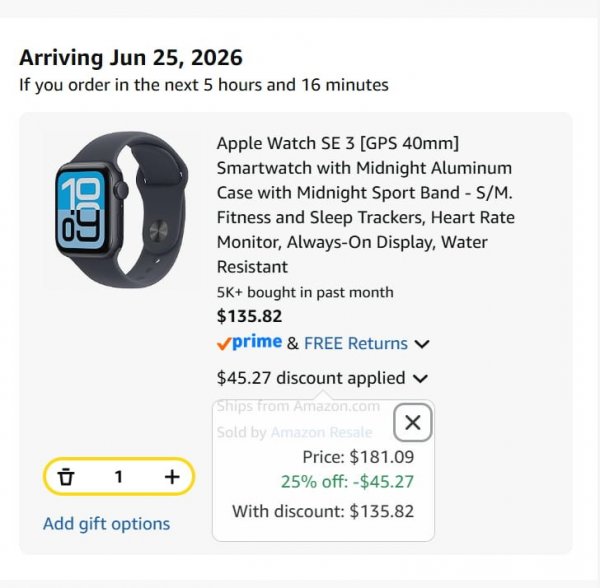The image size is (600, 588).
Task: Click Add gift options
Action: click(106, 523)
